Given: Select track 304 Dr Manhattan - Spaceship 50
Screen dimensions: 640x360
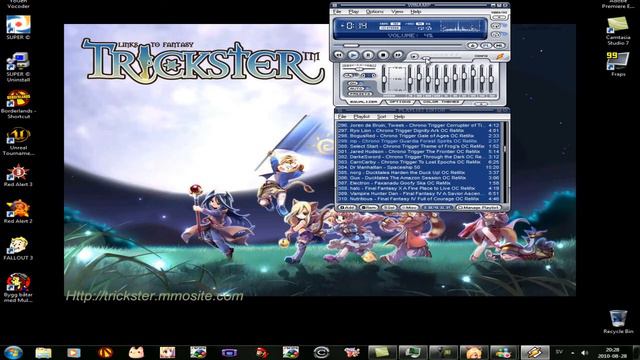Looking at the screenshot, I should pos(418,167).
